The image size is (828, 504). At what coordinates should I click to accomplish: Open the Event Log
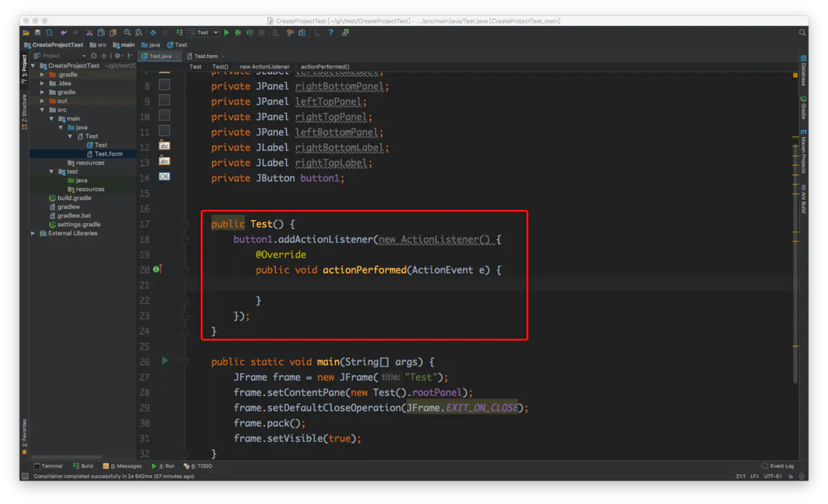tap(778, 466)
